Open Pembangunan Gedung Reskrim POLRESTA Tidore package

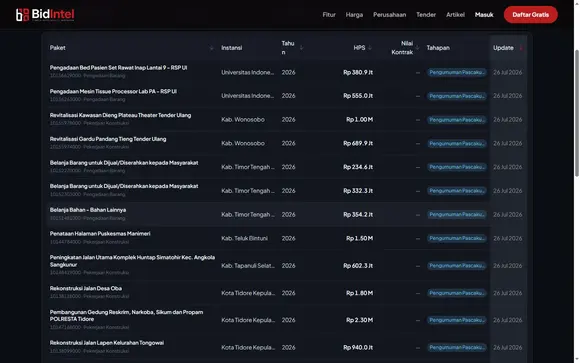pyautogui.click(x=126, y=316)
